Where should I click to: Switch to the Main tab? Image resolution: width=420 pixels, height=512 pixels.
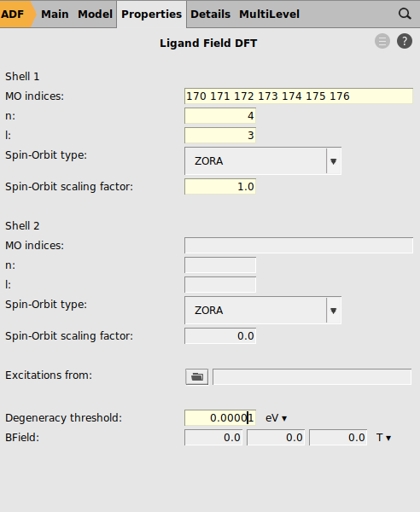pyautogui.click(x=55, y=14)
